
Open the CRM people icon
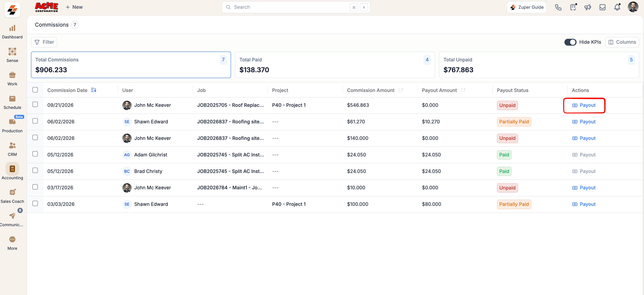[x=12, y=145]
